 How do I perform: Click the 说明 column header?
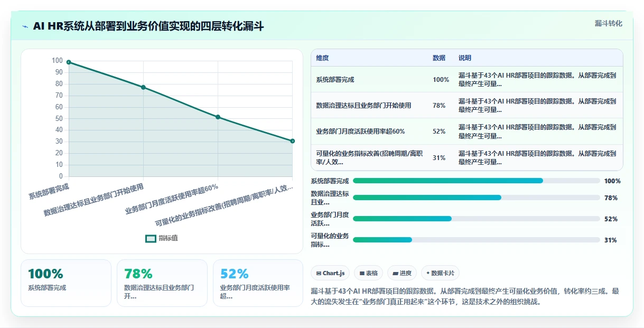click(465, 58)
